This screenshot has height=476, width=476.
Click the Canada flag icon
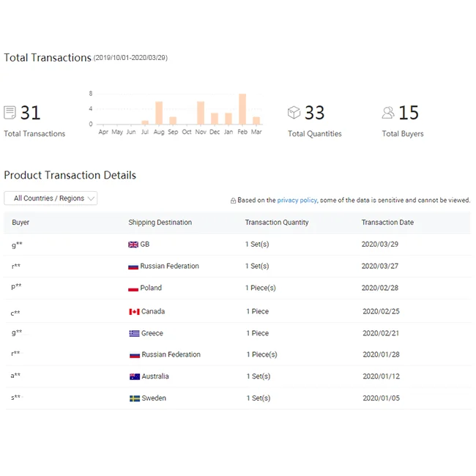[x=134, y=312]
